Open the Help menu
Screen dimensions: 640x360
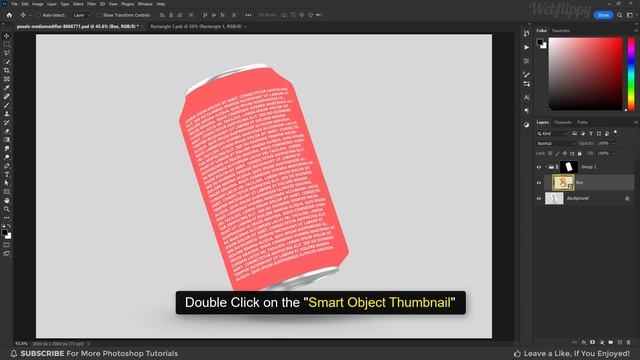161,4
